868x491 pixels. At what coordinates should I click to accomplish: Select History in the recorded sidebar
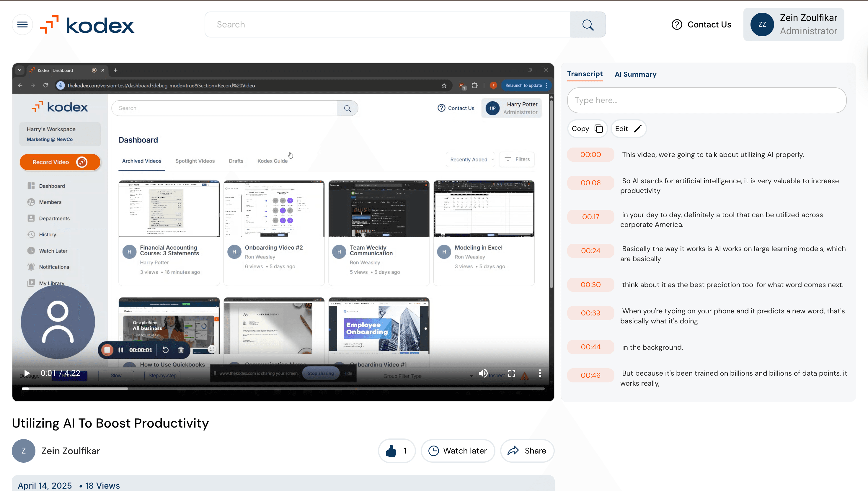[42, 235]
